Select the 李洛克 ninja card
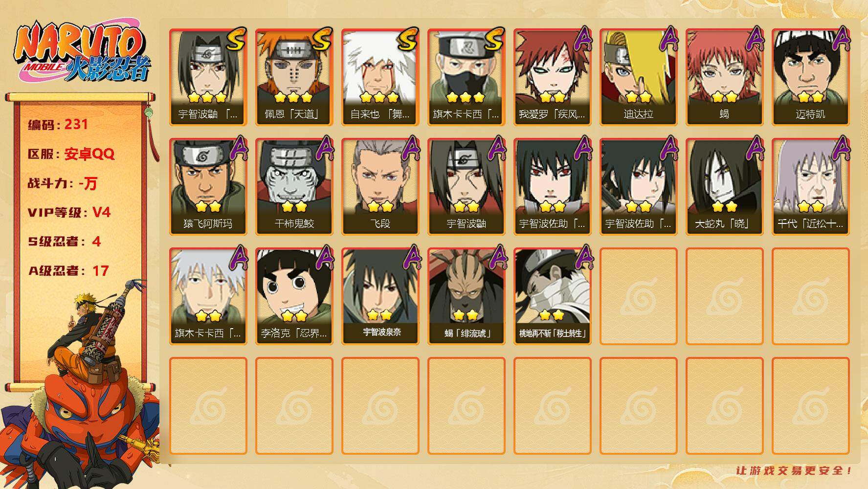The width and height of the screenshot is (868, 489). pyautogui.click(x=294, y=296)
